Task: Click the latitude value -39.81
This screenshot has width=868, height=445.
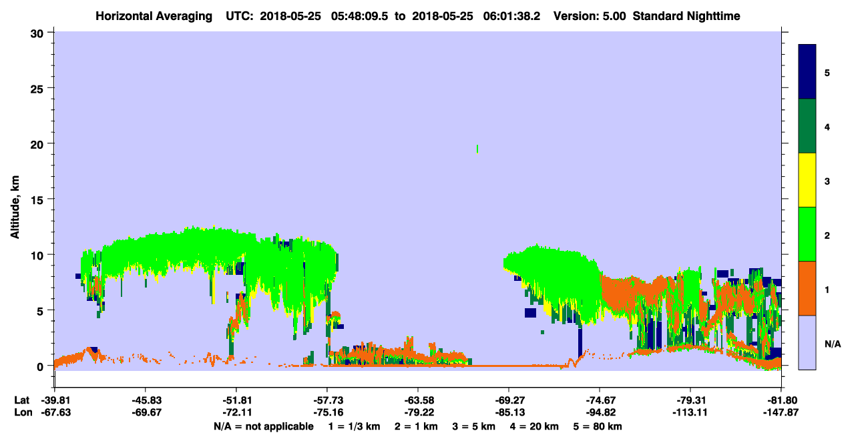Action: 55,400
